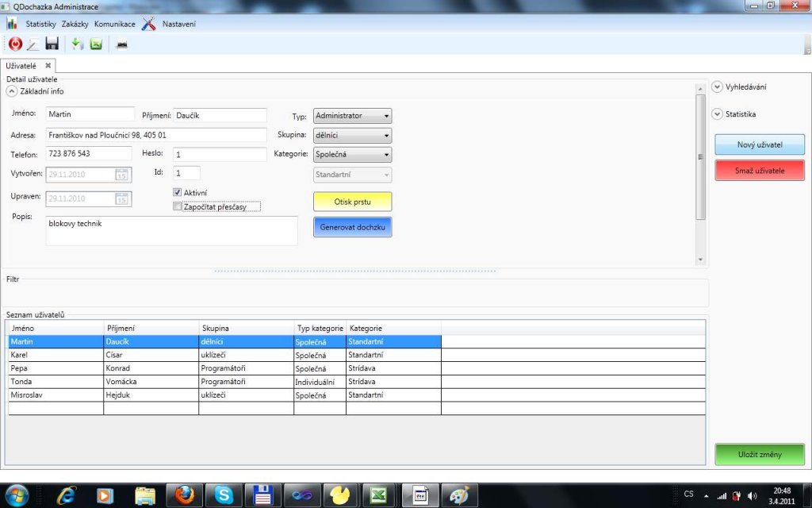Click the floppy disk save icon in toolbar
812x508 pixels.
coord(52,44)
